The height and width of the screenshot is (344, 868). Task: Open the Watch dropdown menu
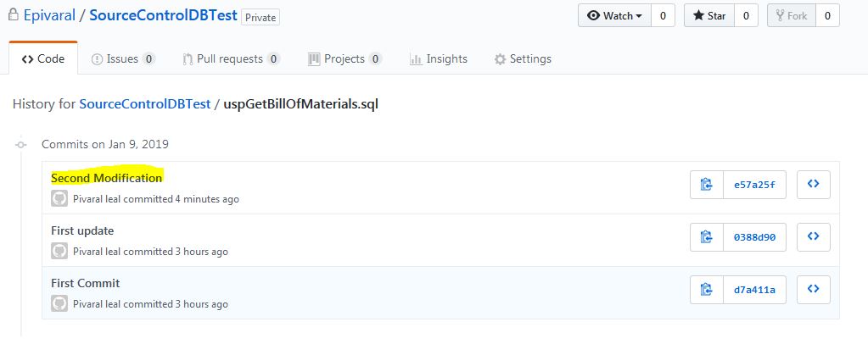tap(615, 15)
